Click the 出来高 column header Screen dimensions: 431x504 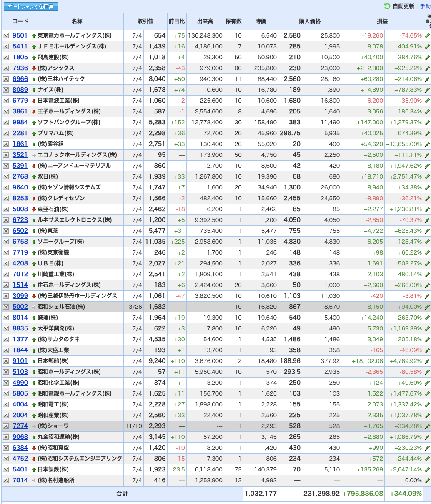205,21
